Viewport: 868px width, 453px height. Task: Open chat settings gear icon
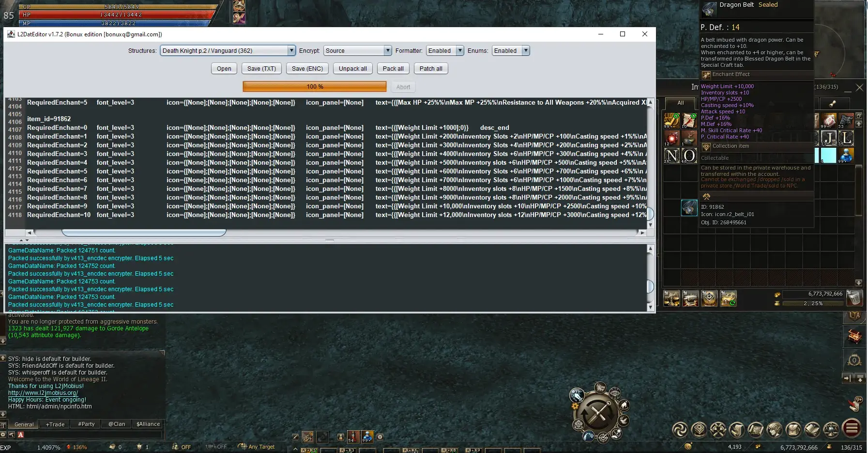tap(3, 435)
